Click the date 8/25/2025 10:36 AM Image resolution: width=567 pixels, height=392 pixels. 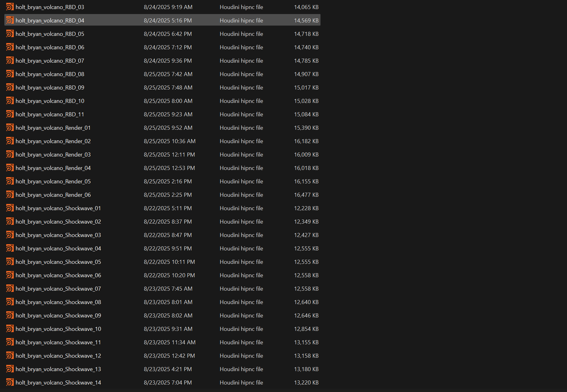point(170,141)
